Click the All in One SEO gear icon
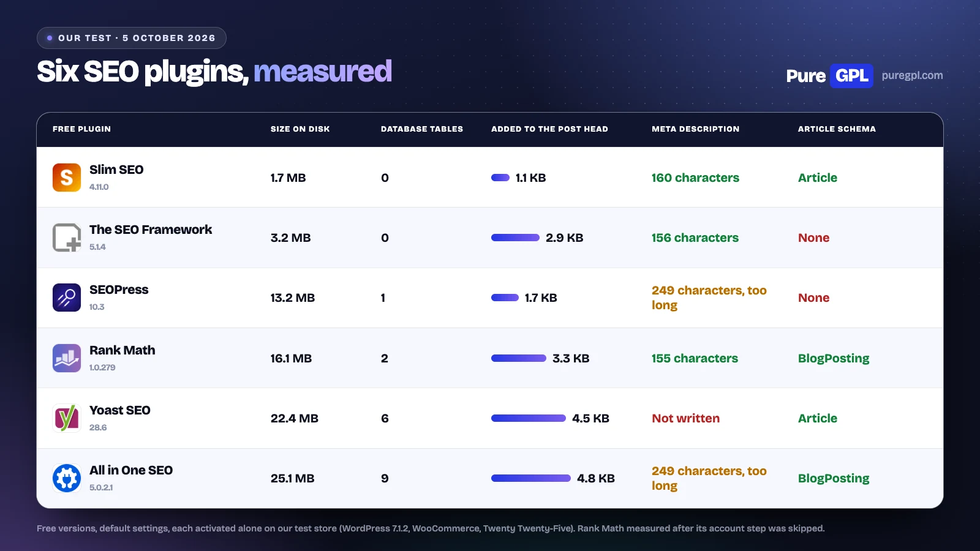Viewport: 980px width, 551px height. (x=67, y=478)
